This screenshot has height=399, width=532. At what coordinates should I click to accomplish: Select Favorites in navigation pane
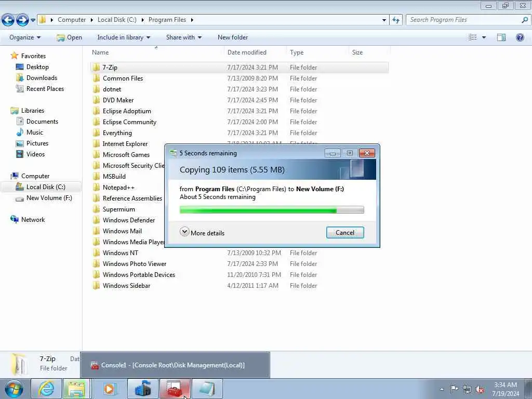33,56
